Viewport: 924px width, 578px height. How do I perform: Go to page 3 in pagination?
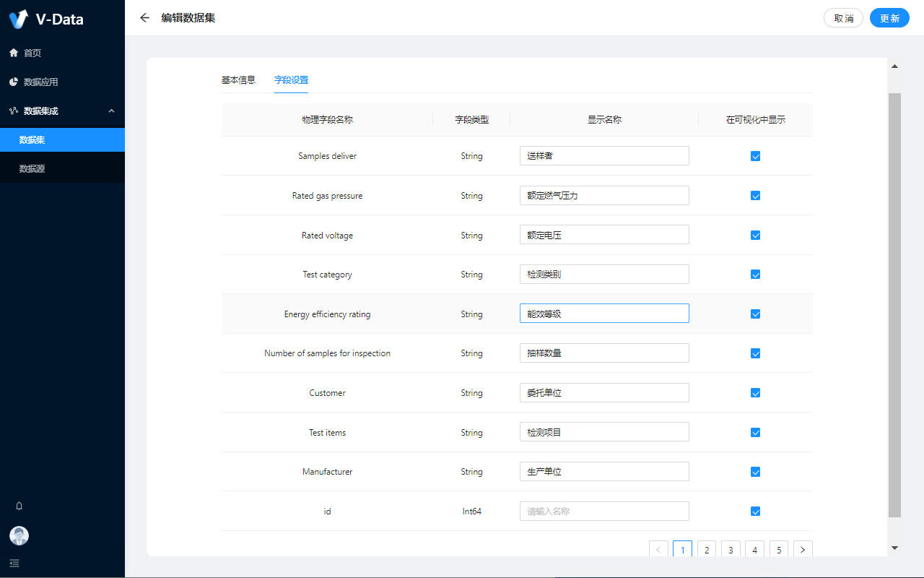tap(731, 550)
